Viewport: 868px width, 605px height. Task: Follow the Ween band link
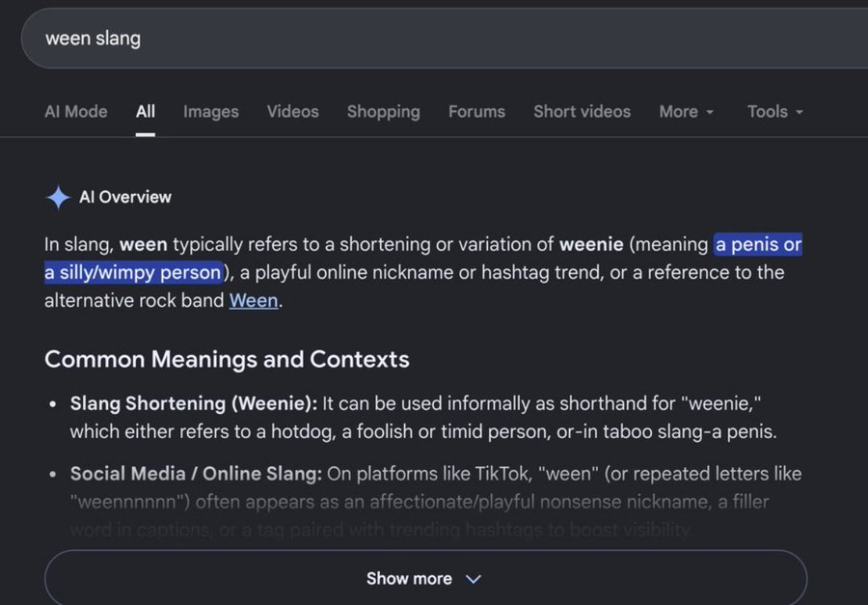coord(254,300)
